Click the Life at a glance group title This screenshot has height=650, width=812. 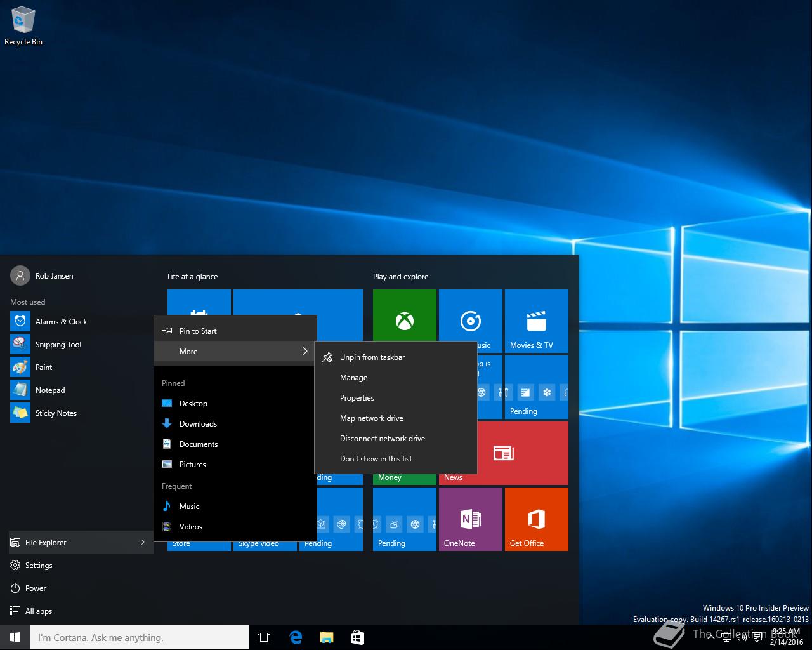pyautogui.click(x=192, y=276)
